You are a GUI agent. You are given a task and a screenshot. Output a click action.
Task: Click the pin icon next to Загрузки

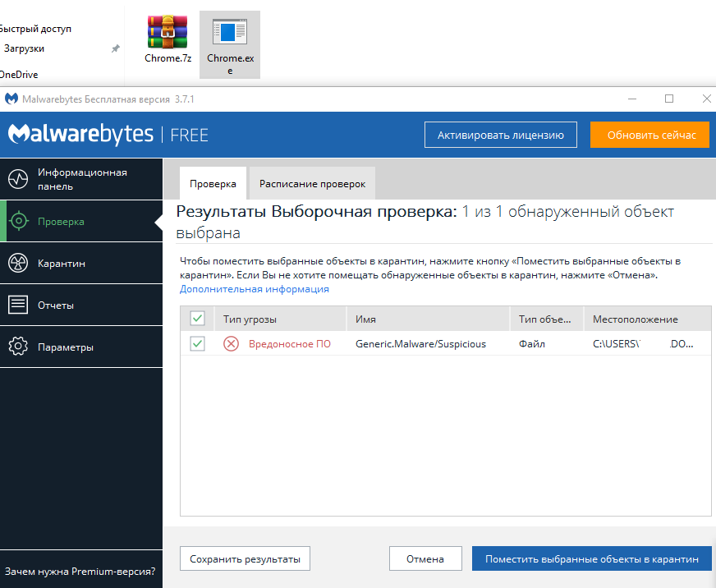(116, 48)
